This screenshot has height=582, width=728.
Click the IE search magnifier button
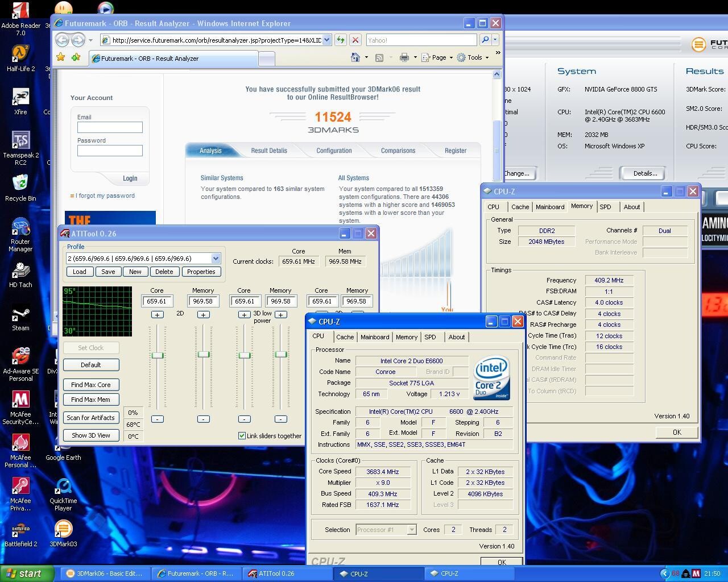(485, 40)
